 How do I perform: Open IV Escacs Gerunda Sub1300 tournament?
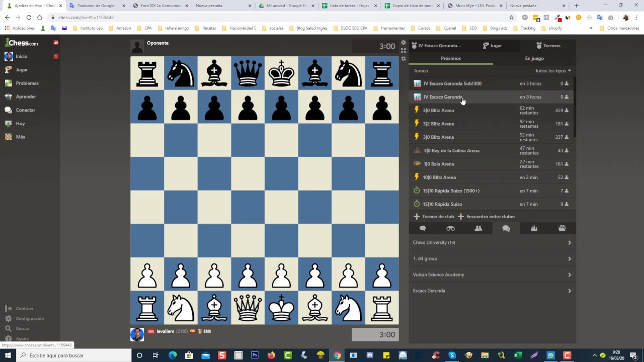(x=491, y=83)
